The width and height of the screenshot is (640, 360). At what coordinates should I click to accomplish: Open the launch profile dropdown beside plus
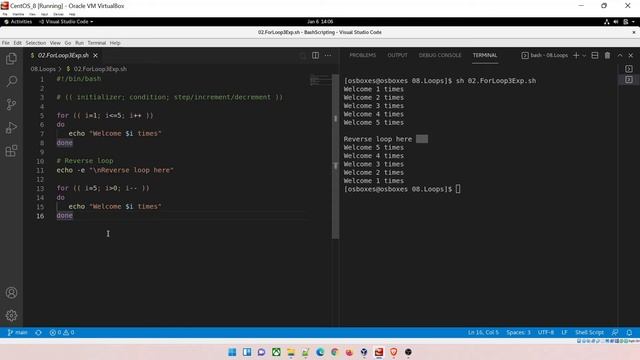pos(584,55)
